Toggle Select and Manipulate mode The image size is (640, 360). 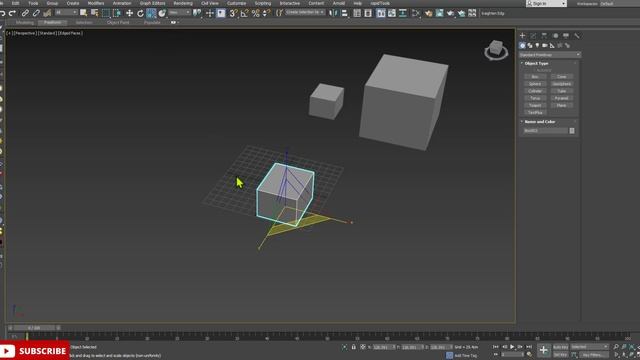pyautogui.click(x=210, y=13)
